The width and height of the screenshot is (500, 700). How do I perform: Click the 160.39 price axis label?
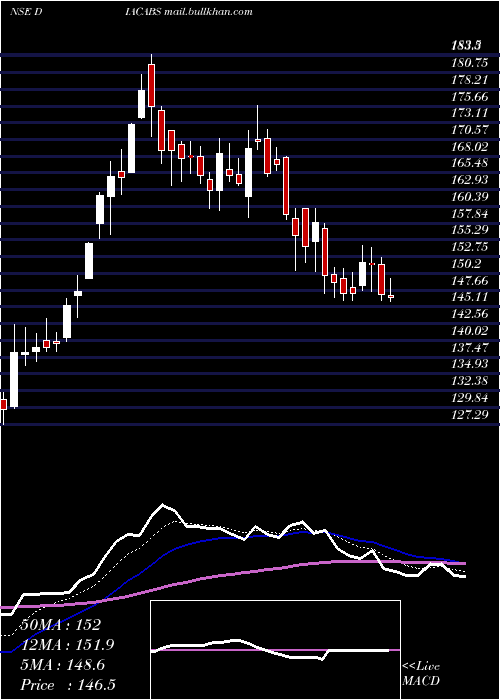(x=470, y=197)
